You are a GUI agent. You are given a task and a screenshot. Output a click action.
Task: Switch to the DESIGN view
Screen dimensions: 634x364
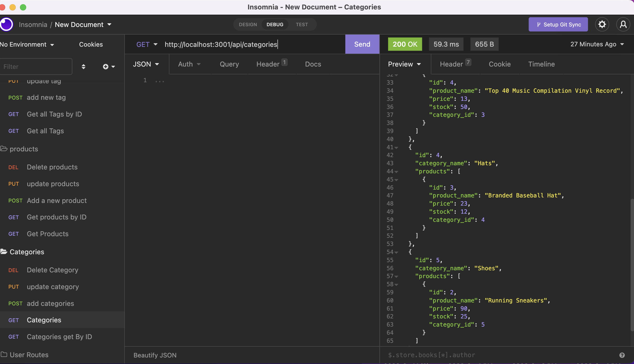pyautogui.click(x=248, y=24)
